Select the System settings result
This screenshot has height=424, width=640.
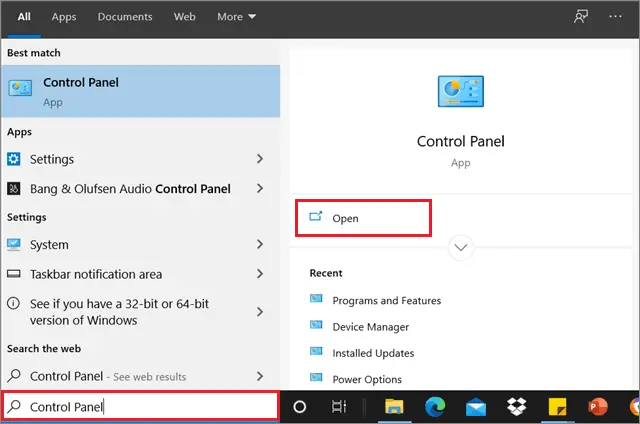click(x=140, y=244)
